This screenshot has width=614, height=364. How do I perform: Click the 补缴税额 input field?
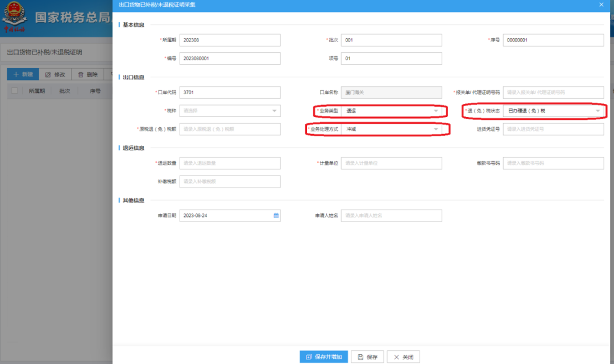230,181
